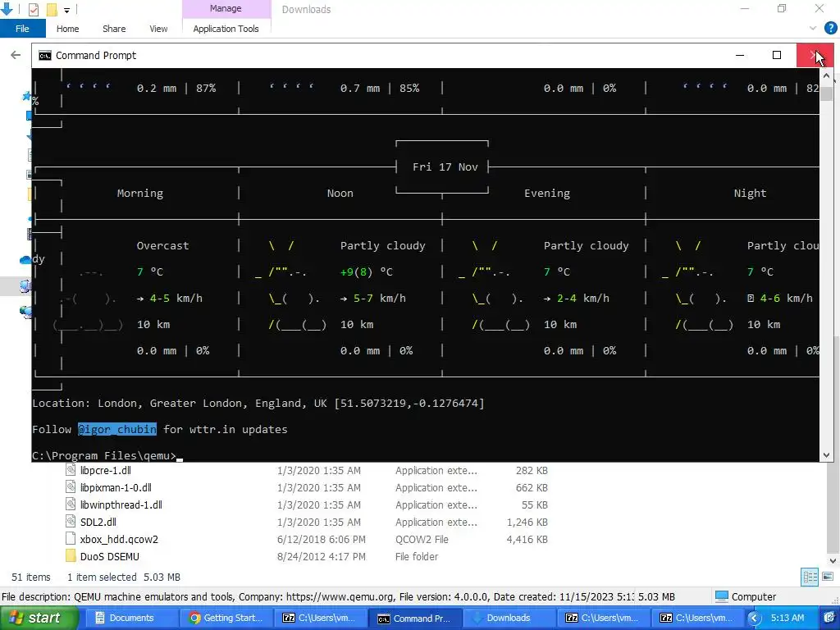Click the libpixman-1-0.dll file icon
The height and width of the screenshot is (630, 840).
pos(71,487)
